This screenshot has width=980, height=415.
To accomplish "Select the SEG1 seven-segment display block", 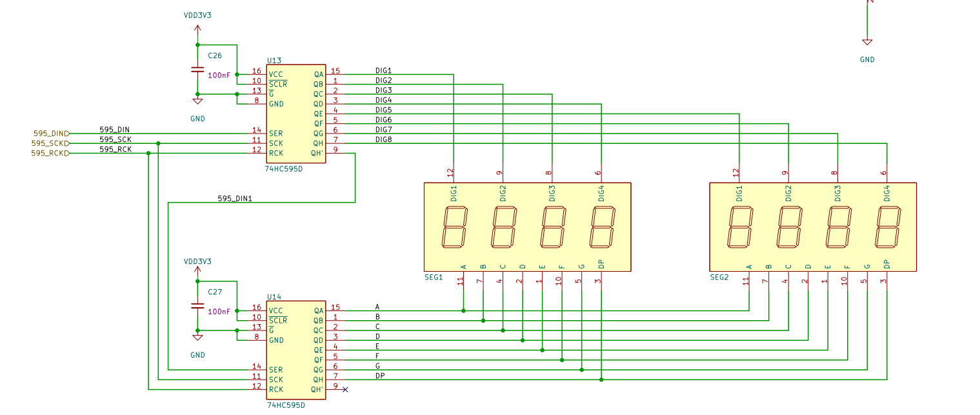I will (526, 227).
